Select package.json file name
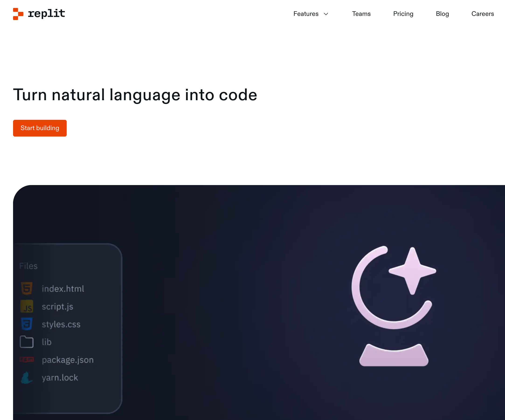Screen dimensions: 505x420 click(68, 360)
